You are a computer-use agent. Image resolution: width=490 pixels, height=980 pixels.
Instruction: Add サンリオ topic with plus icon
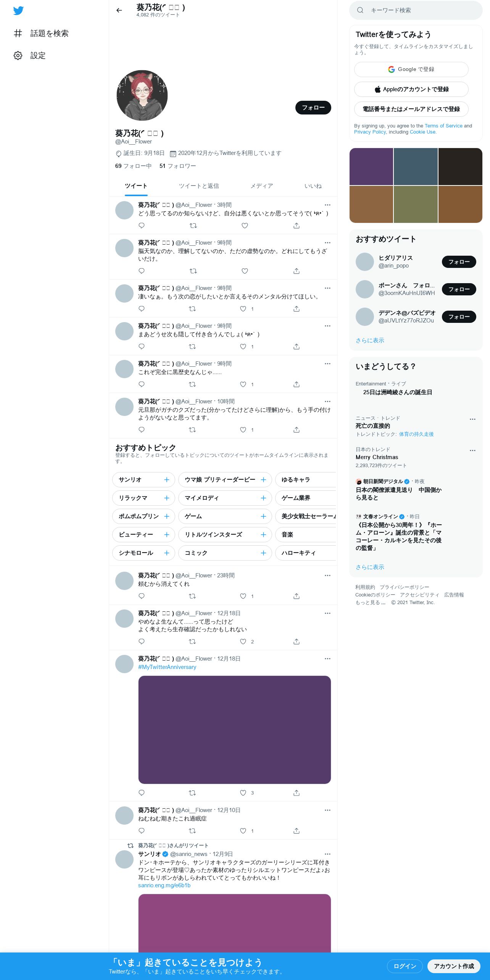(x=167, y=480)
